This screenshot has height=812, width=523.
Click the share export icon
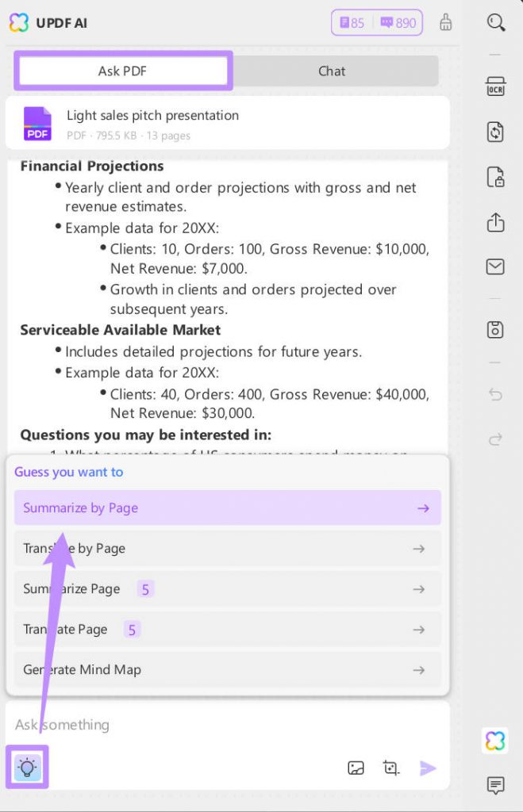click(495, 222)
